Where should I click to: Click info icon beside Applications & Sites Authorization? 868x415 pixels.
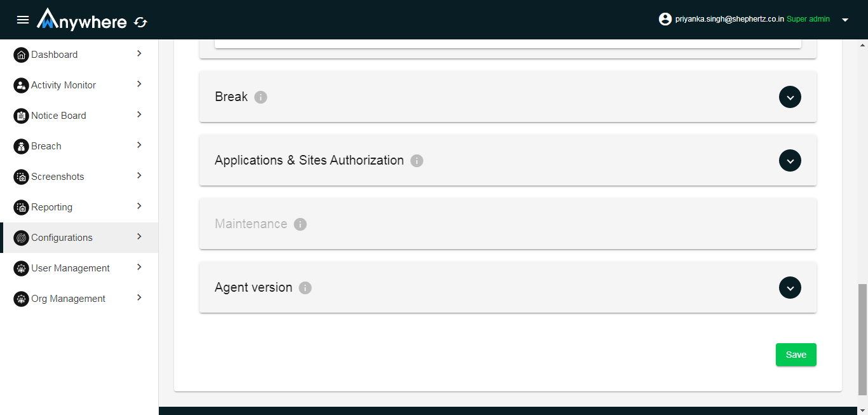tap(417, 161)
